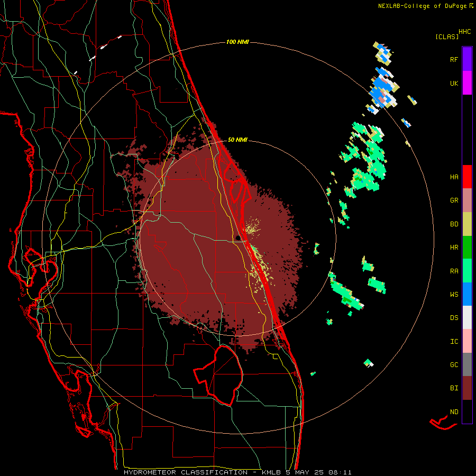Click the 'GR' legend label
Viewport: 476px width, 476px height.
[x=454, y=200]
